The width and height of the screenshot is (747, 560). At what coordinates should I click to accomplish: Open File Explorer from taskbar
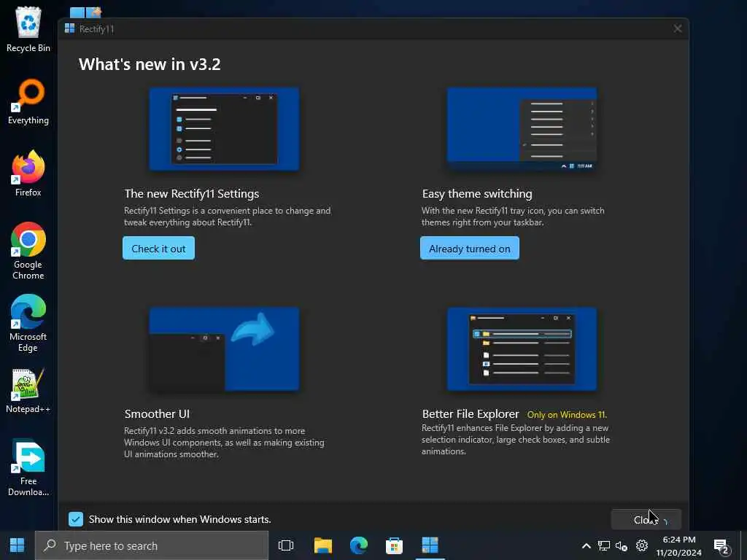coord(323,545)
